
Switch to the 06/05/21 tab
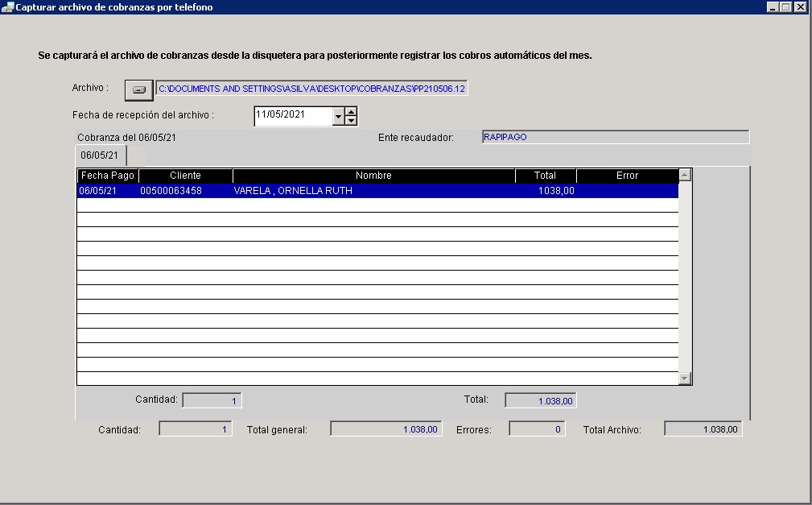tap(101, 154)
